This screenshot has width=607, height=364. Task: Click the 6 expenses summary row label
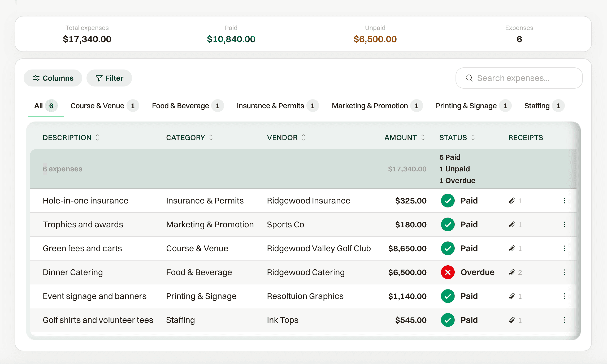point(63,169)
